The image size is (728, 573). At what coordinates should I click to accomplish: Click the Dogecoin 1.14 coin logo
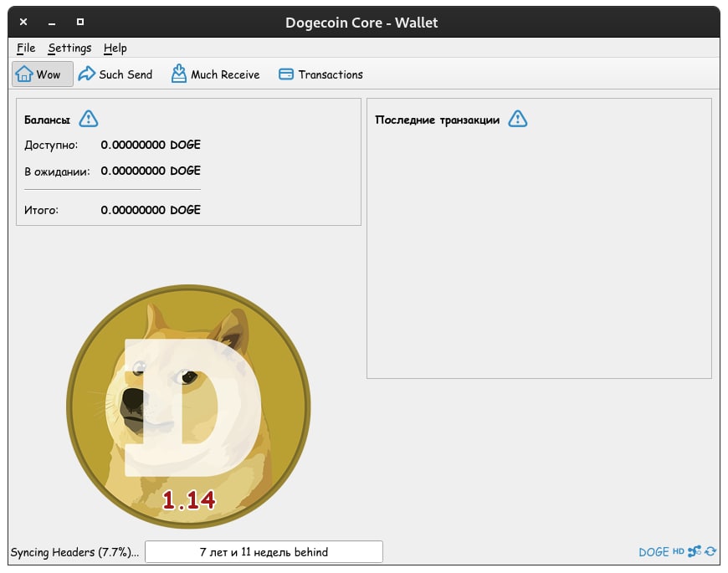point(188,406)
